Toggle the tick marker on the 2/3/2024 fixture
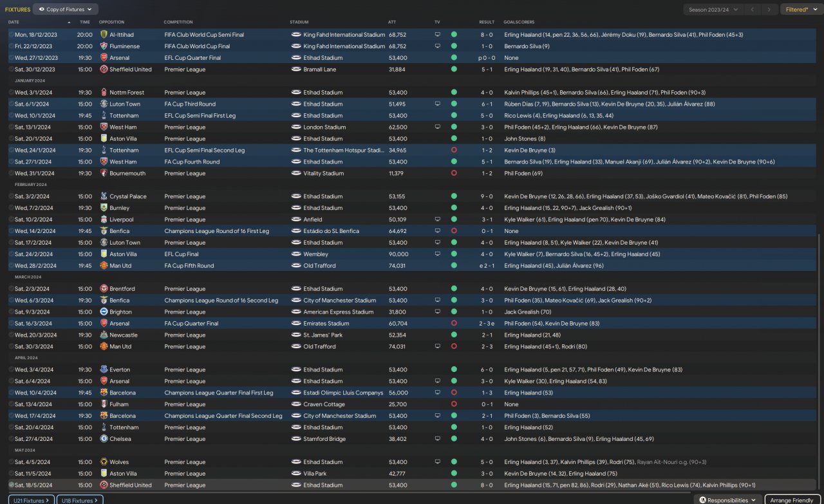Screen dimensions: 824x504 [11, 289]
